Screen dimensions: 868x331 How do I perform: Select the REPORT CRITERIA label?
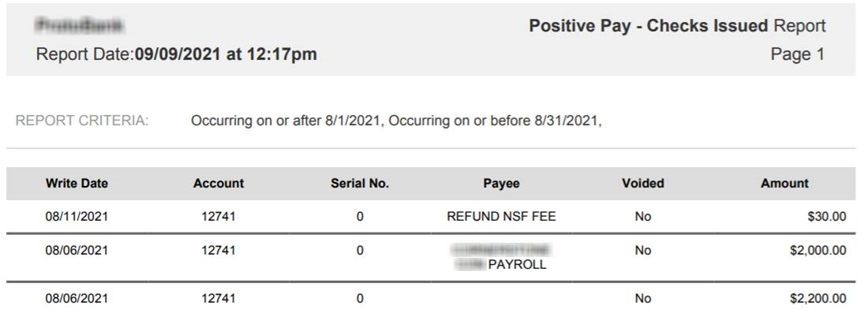82,121
